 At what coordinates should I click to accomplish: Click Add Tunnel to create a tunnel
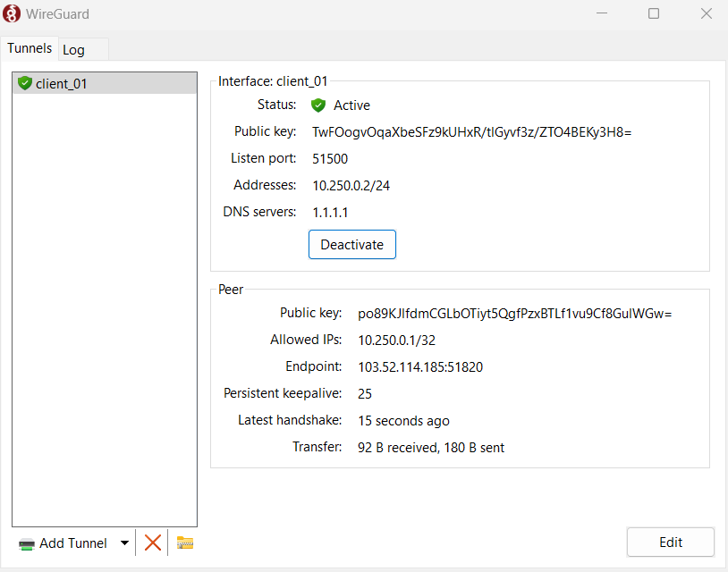72,543
